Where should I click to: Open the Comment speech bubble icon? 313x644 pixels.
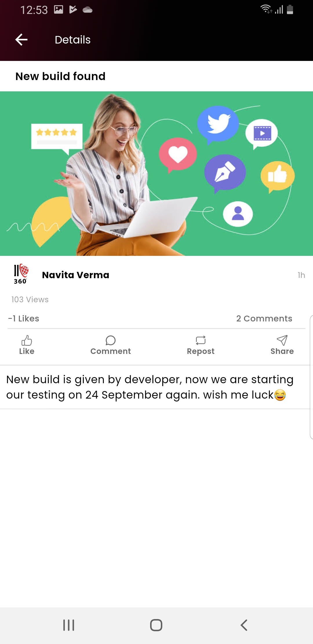[x=110, y=340]
